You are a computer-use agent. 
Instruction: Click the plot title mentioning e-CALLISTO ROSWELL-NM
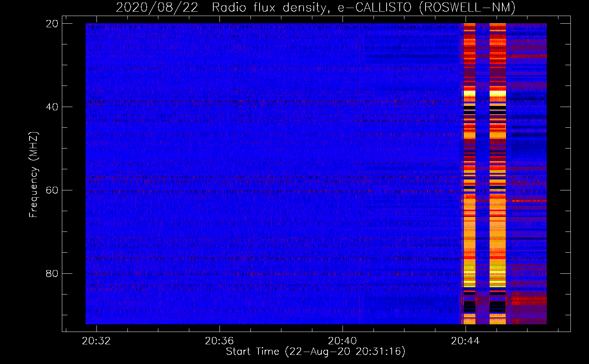[x=316, y=7]
